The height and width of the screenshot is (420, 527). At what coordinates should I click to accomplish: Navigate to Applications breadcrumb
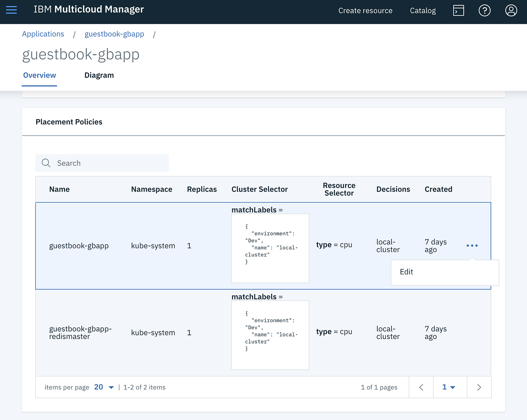tap(43, 34)
